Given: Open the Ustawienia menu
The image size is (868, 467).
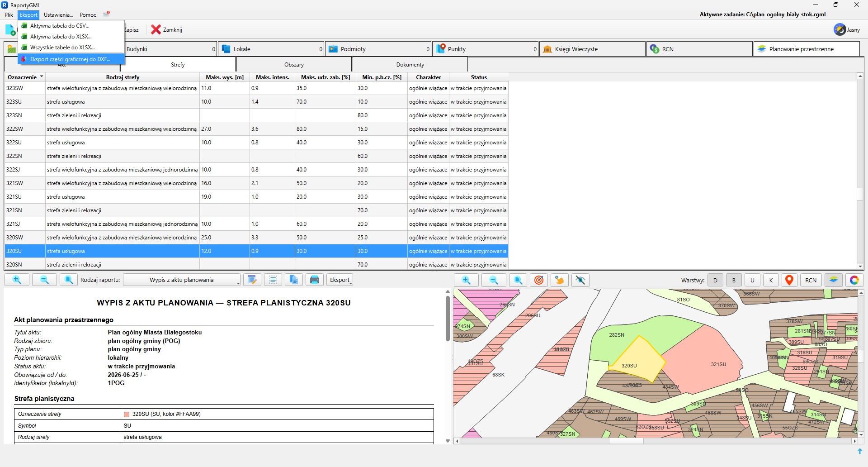Looking at the screenshot, I should click(x=58, y=15).
